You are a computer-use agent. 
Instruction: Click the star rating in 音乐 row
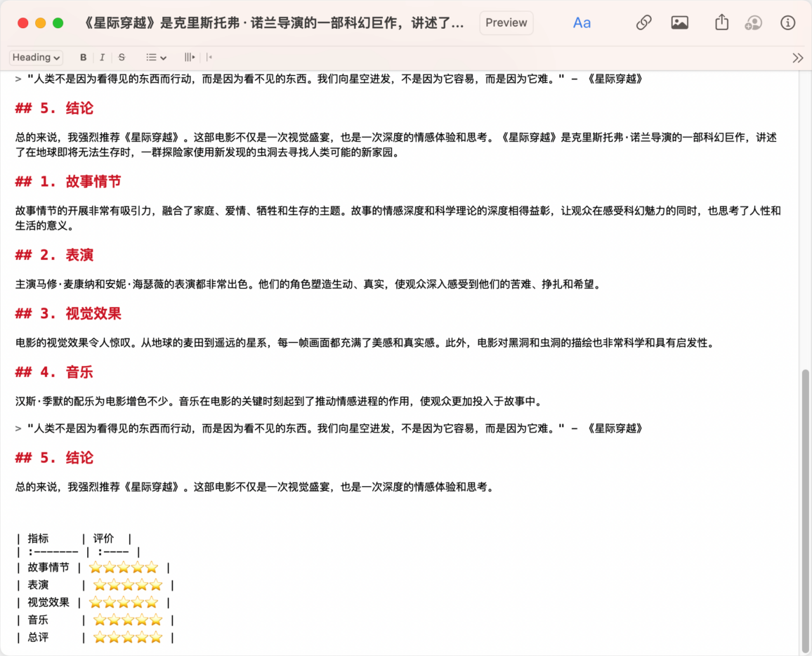pos(128,619)
